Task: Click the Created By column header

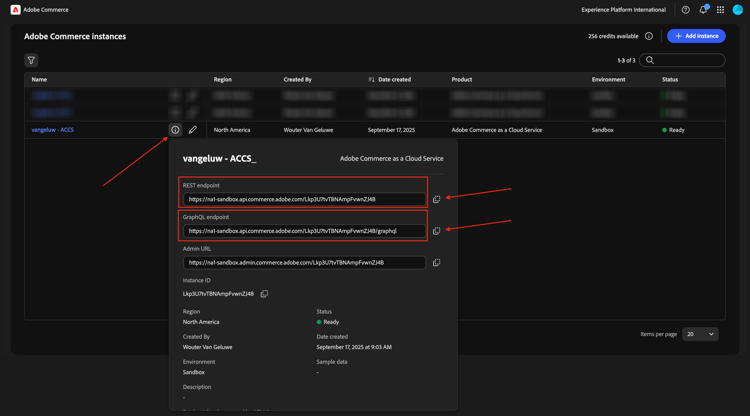Action: pos(298,79)
